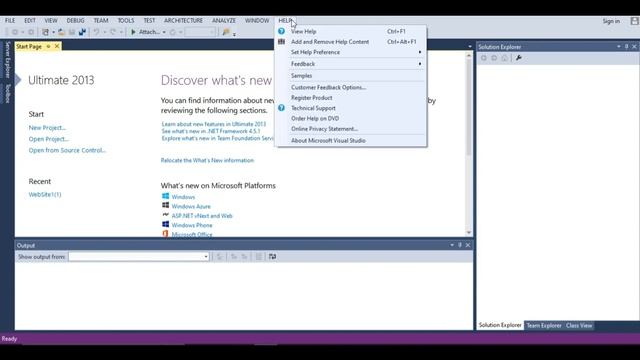Click Sign in at the top right
Screen dimensions: 640x360
(x=611, y=21)
